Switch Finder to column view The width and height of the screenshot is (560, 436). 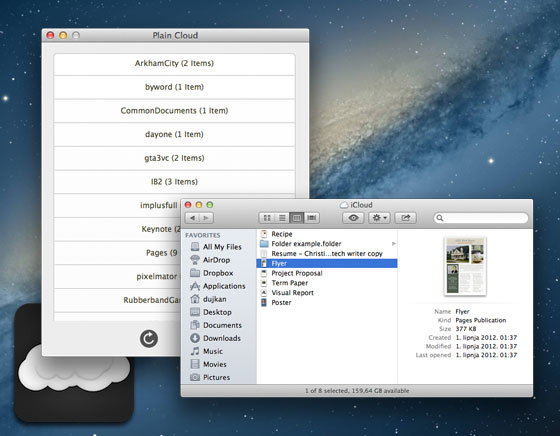tap(296, 218)
